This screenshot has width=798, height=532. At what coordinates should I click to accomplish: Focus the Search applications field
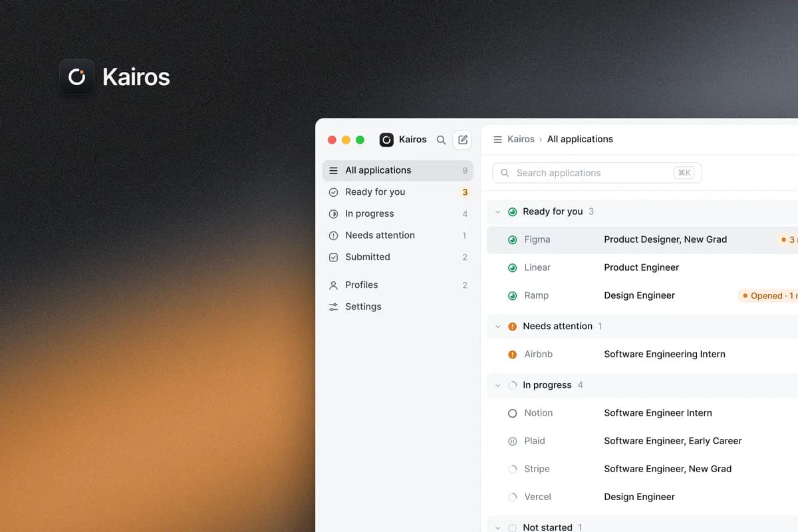pos(597,173)
